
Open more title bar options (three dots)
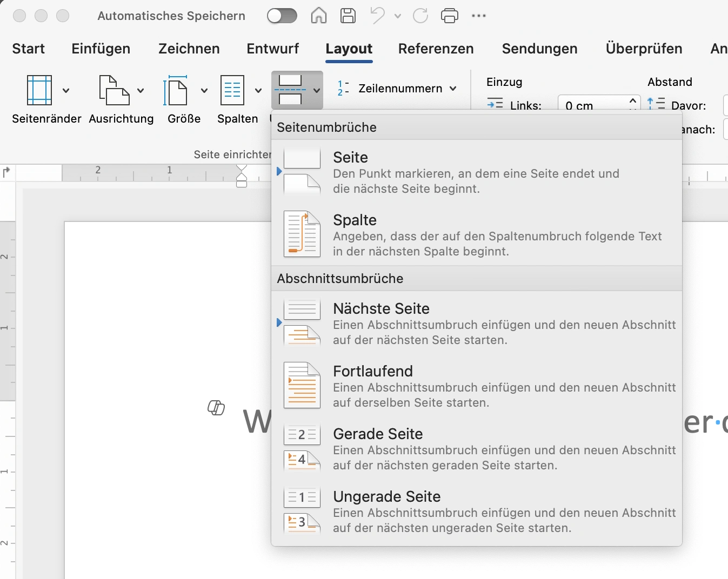point(479,16)
